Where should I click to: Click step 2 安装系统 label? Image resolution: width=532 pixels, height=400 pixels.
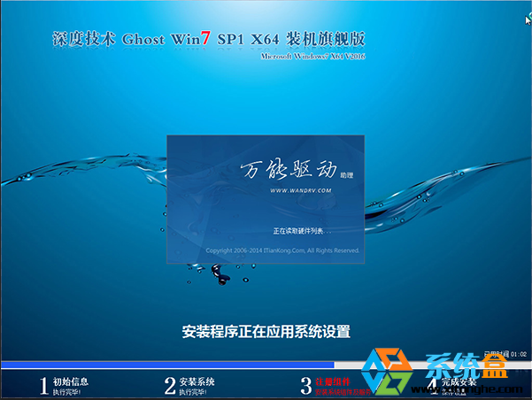tap(197, 381)
